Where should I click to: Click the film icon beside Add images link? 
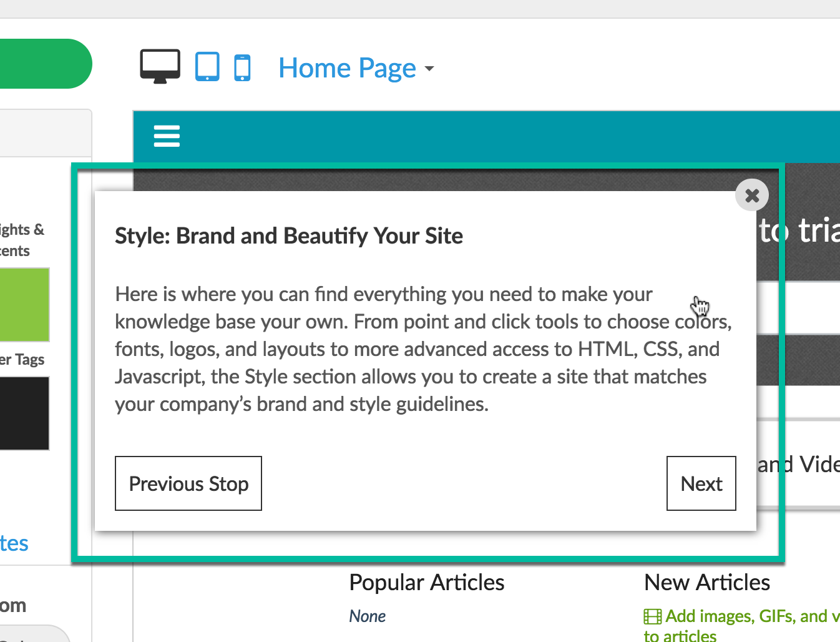pos(653,616)
